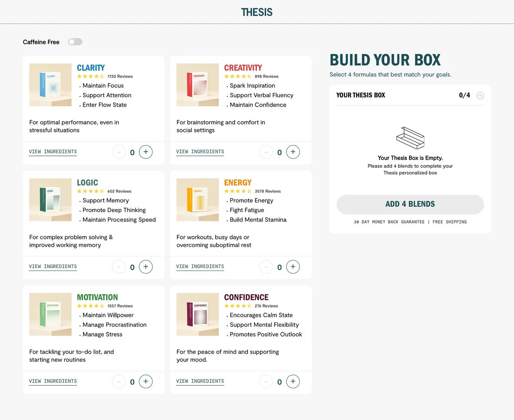Screen dimensions: 514x420
Task: View ingredients for Confidence
Action: (x=200, y=381)
